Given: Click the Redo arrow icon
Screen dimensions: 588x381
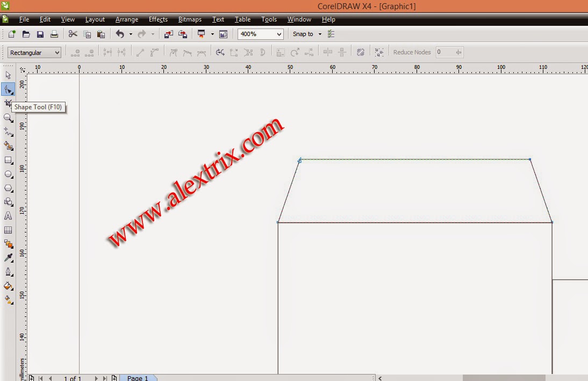Looking at the screenshot, I should (142, 34).
